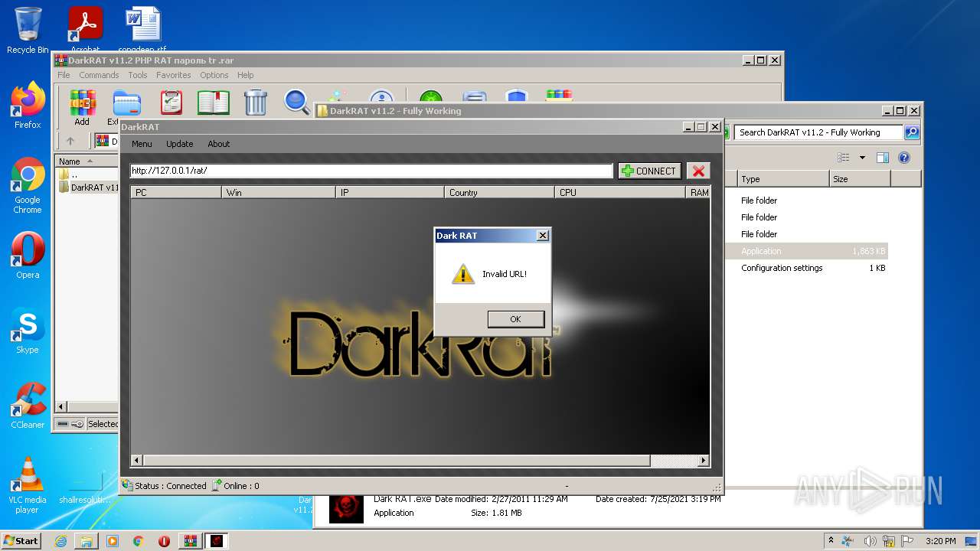Click OK in the Invalid URL dialog
This screenshot has width=980, height=551.
(515, 319)
